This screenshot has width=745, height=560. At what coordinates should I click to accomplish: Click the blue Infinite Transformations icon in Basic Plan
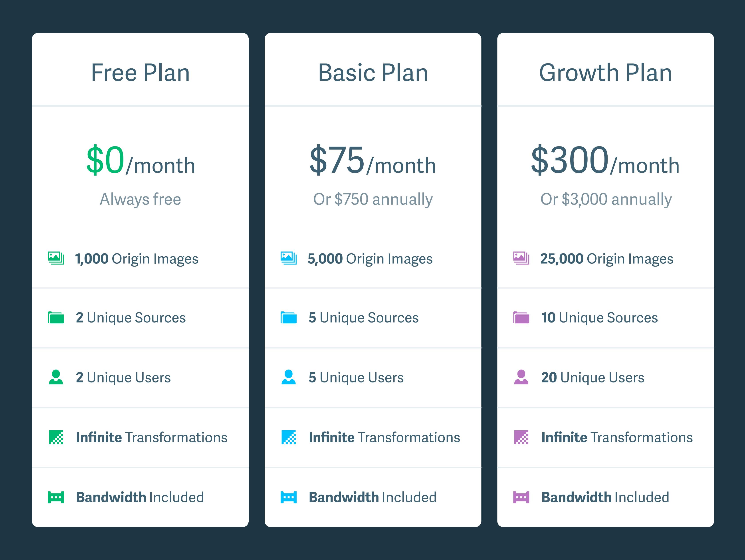point(289,437)
